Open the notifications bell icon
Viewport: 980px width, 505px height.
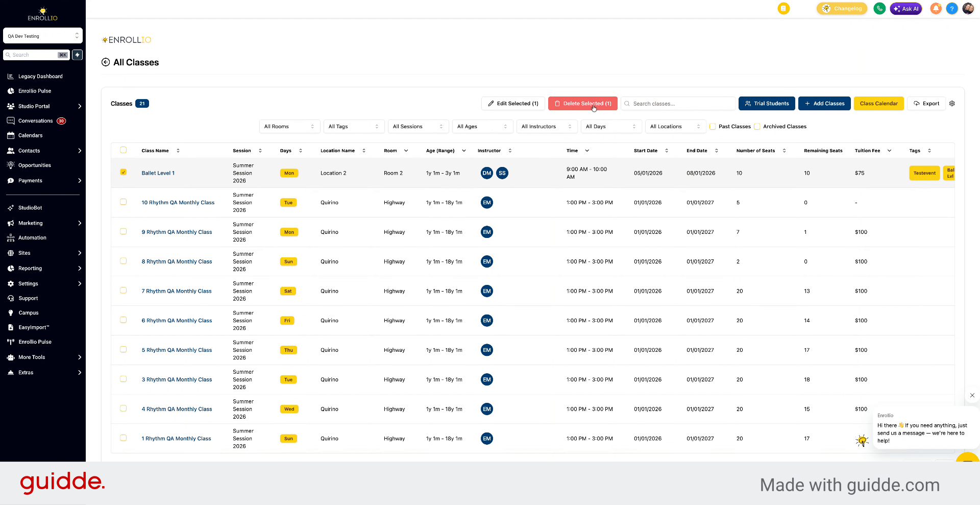pyautogui.click(x=936, y=9)
